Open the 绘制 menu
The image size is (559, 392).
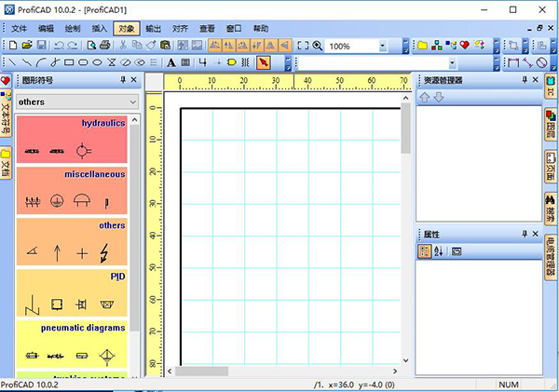tap(73, 29)
